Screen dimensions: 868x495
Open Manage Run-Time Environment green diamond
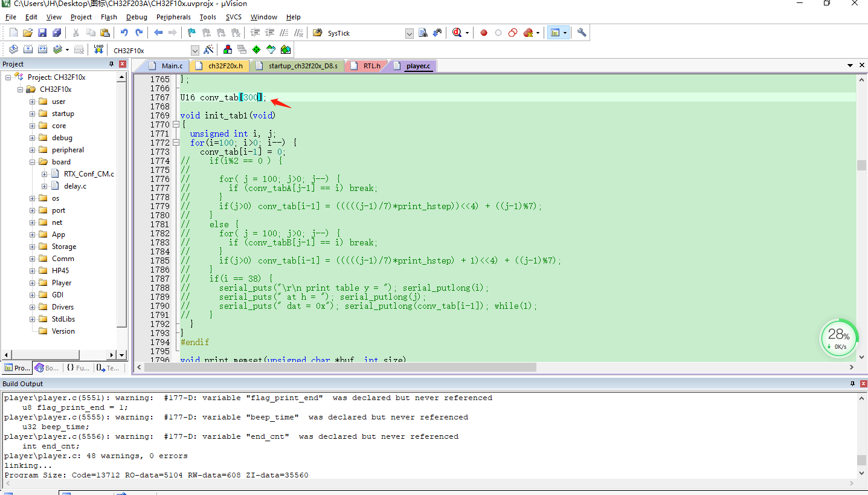[x=257, y=50]
